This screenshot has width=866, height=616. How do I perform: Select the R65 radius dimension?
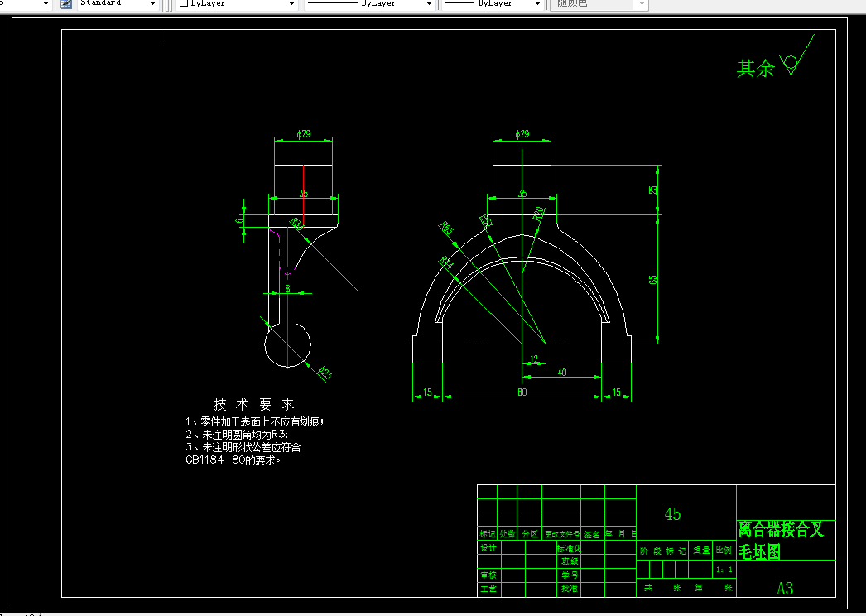(446, 228)
